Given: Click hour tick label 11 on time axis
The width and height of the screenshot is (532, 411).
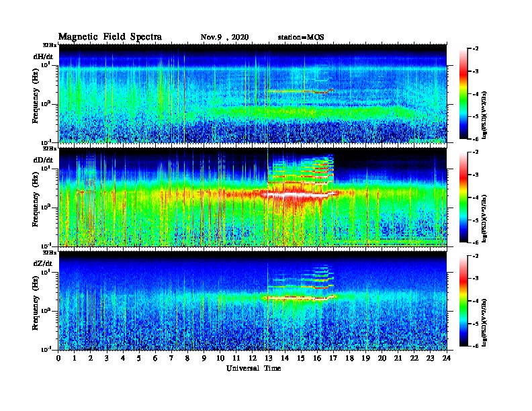Looking at the screenshot, I should pyautogui.click(x=236, y=358).
